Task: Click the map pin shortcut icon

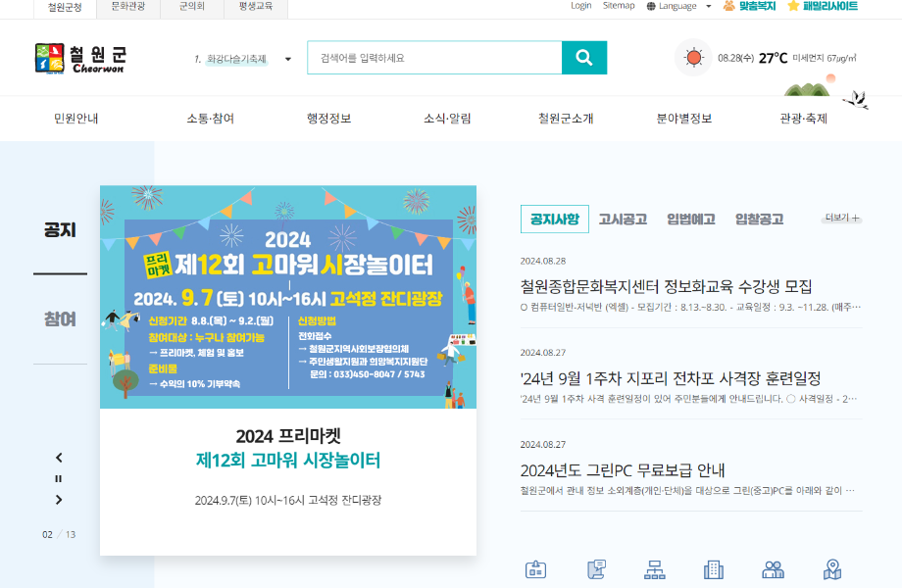Action: [832, 569]
